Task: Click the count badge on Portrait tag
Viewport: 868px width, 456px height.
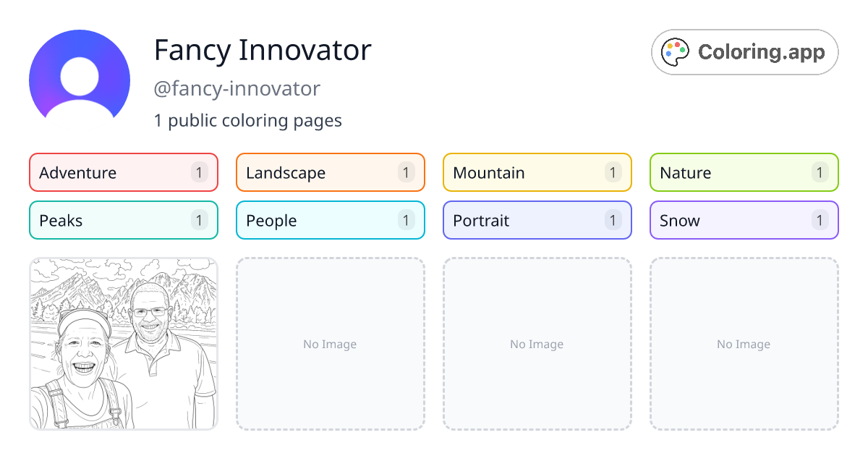Action: click(x=613, y=220)
